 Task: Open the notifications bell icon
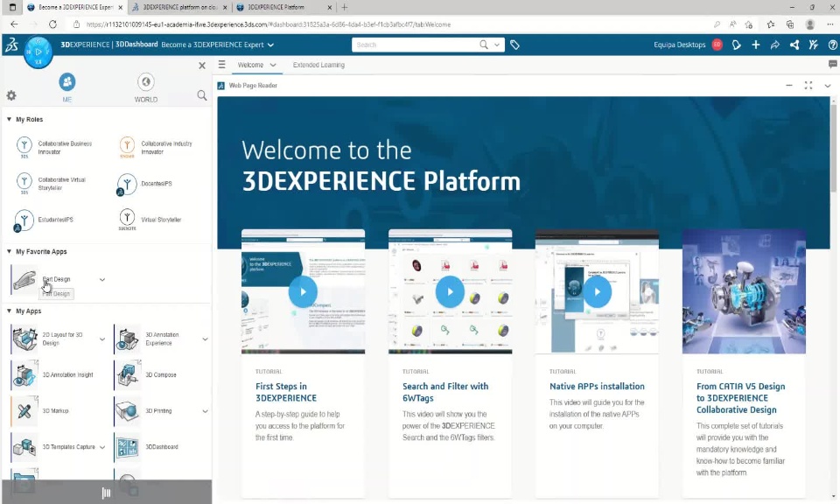point(737,45)
